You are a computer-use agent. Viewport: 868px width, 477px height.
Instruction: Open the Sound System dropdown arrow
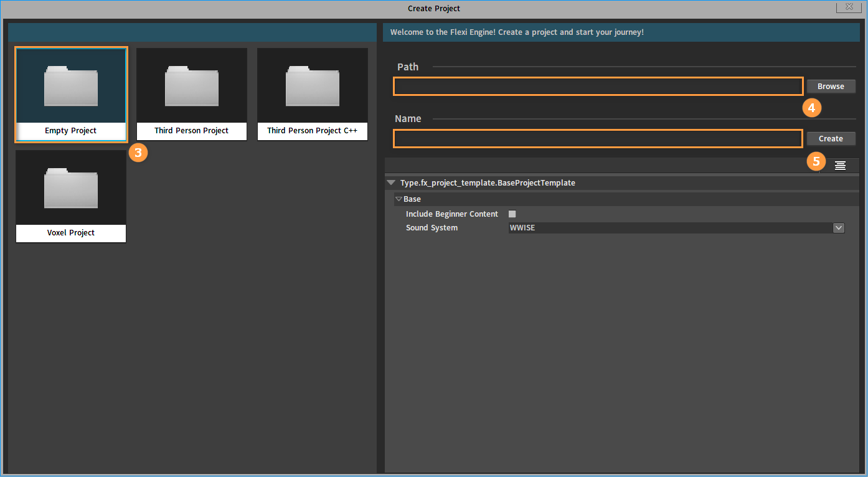coord(838,228)
